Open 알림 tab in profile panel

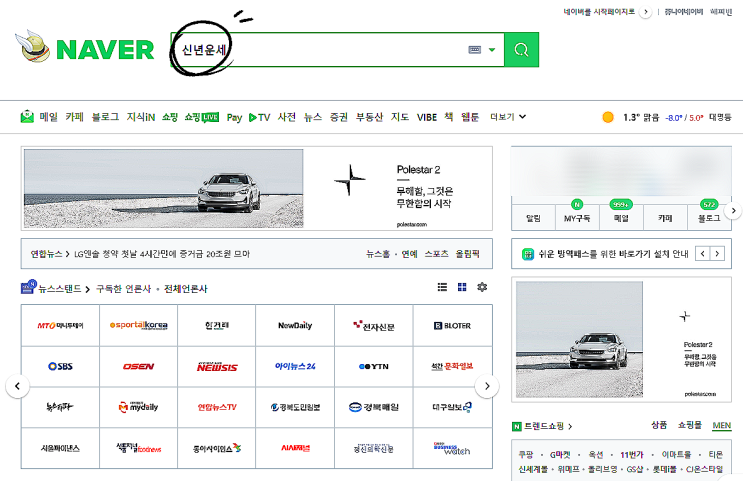(533, 218)
